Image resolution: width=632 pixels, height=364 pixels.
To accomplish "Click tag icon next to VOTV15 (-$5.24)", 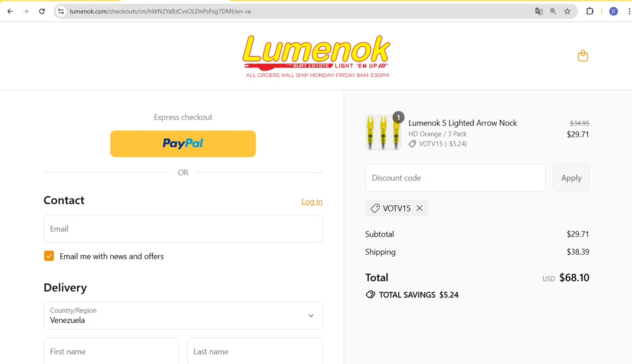I will click(412, 144).
